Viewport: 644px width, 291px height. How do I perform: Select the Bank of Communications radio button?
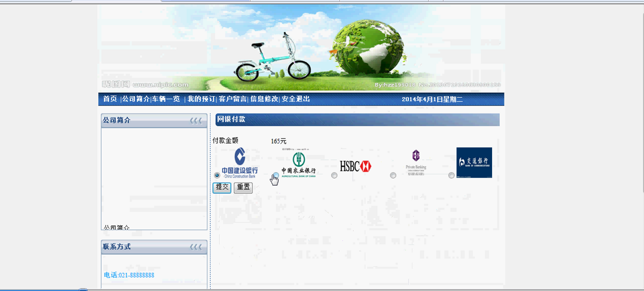point(451,176)
